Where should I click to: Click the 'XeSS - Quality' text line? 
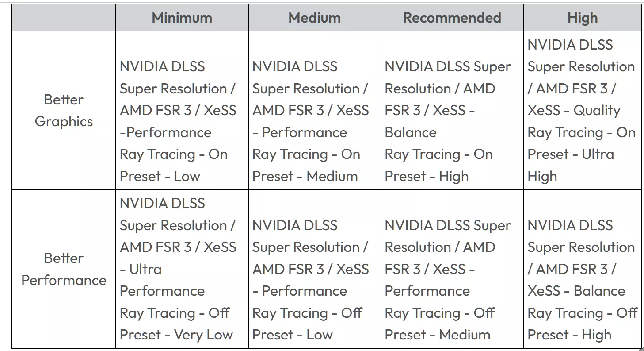(x=574, y=111)
